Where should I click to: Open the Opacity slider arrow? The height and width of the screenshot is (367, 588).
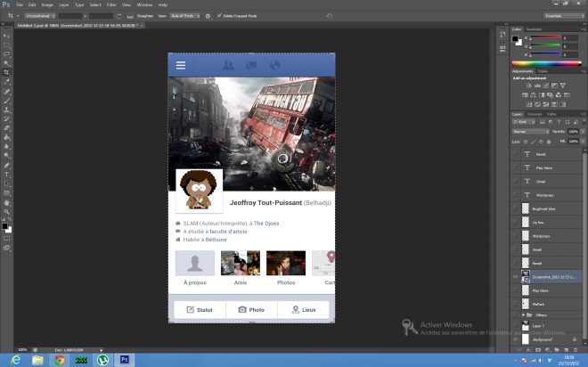pyautogui.click(x=583, y=132)
